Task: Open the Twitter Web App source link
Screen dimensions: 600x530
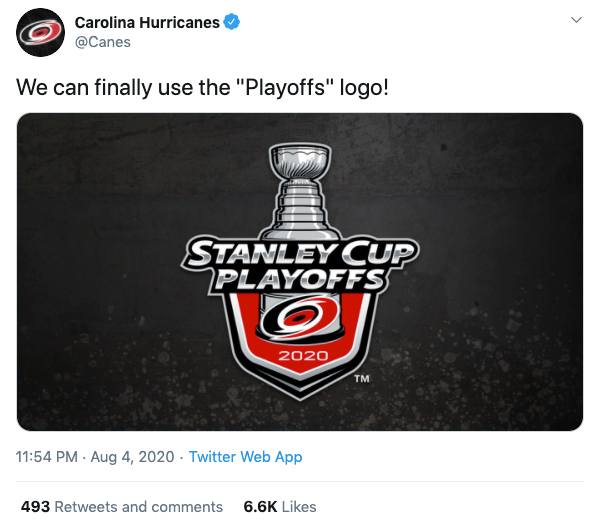Action: 245,457
